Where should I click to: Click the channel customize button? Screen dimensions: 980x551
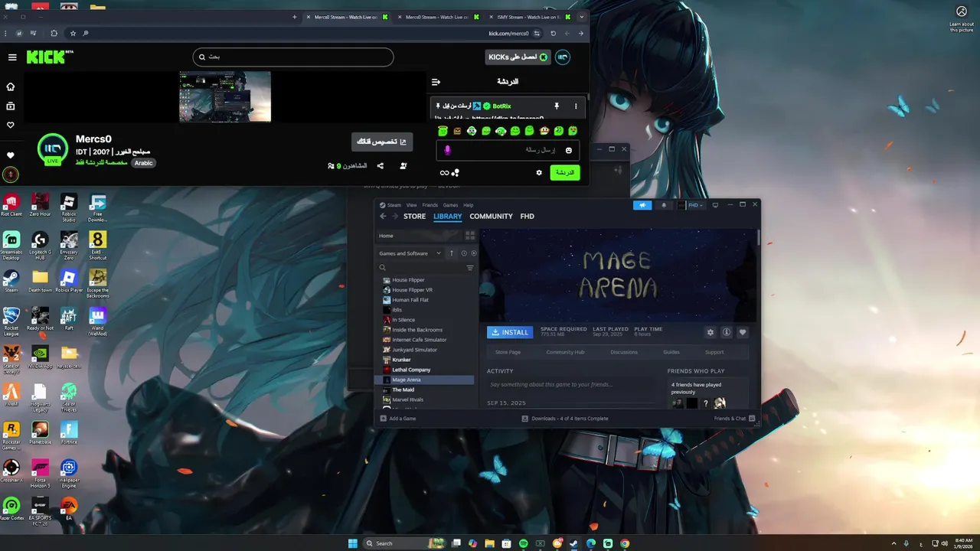click(382, 142)
